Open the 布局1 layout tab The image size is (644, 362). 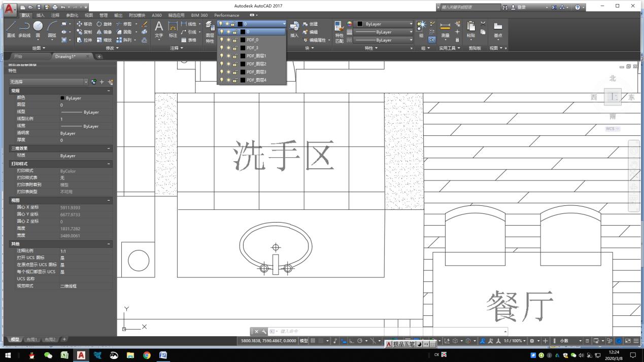pyautogui.click(x=32, y=339)
